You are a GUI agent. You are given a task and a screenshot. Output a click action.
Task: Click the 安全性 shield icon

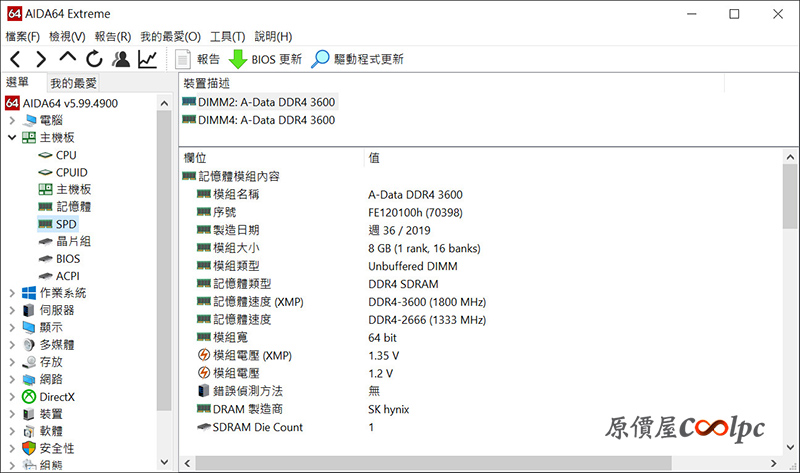click(x=29, y=449)
